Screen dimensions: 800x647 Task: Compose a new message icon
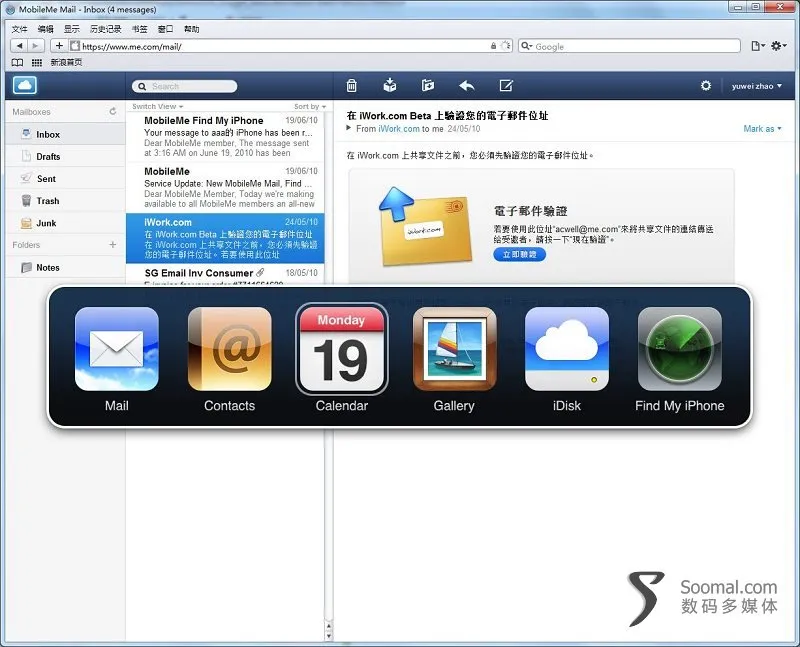click(506, 85)
